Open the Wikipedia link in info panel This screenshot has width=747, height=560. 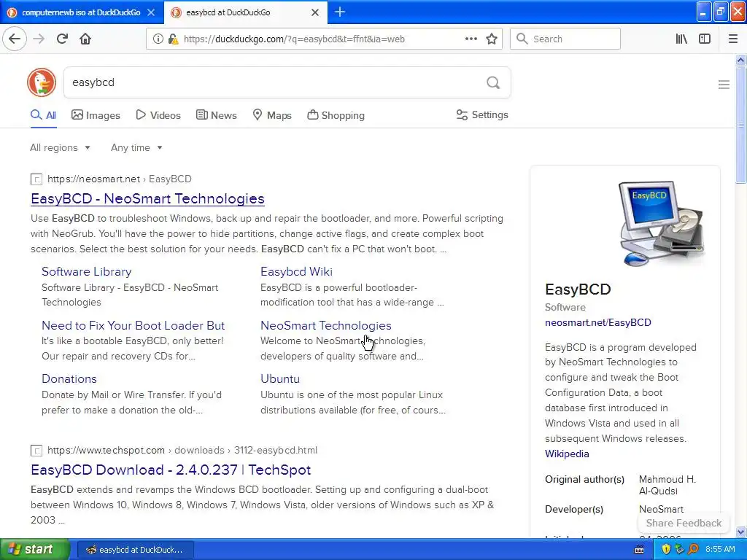tap(567, 454)
